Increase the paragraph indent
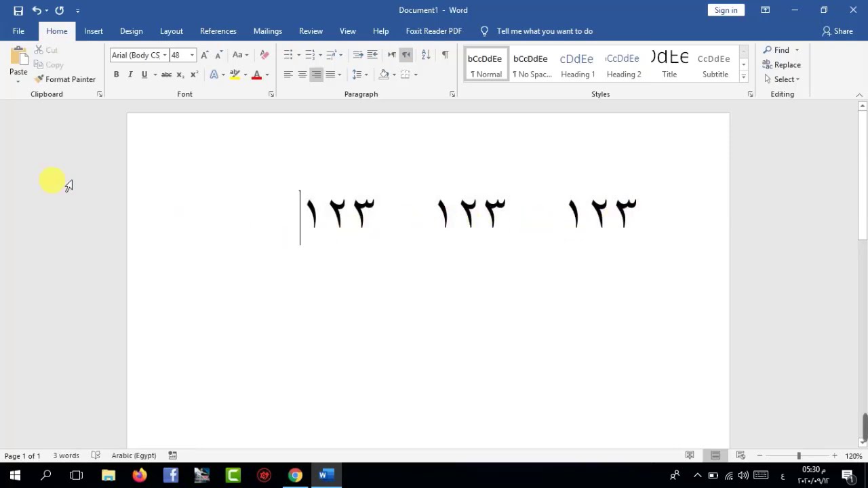This screenshot has width=868, height=488. [x=372, y=55]
